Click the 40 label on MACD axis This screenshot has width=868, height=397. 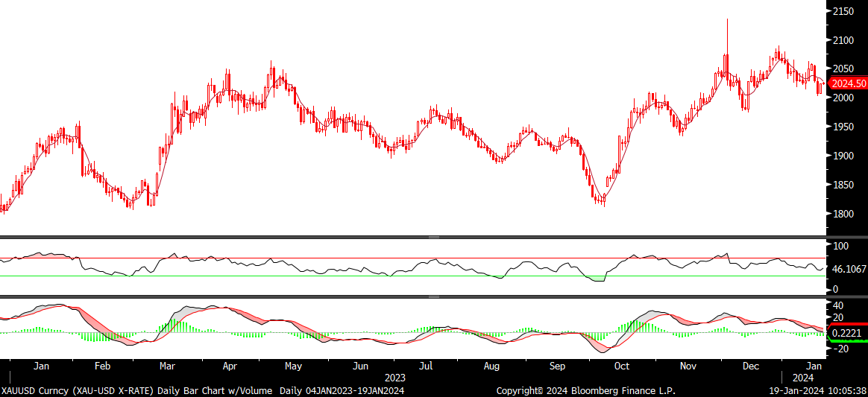pyautogui.click(x=838, y=305)
